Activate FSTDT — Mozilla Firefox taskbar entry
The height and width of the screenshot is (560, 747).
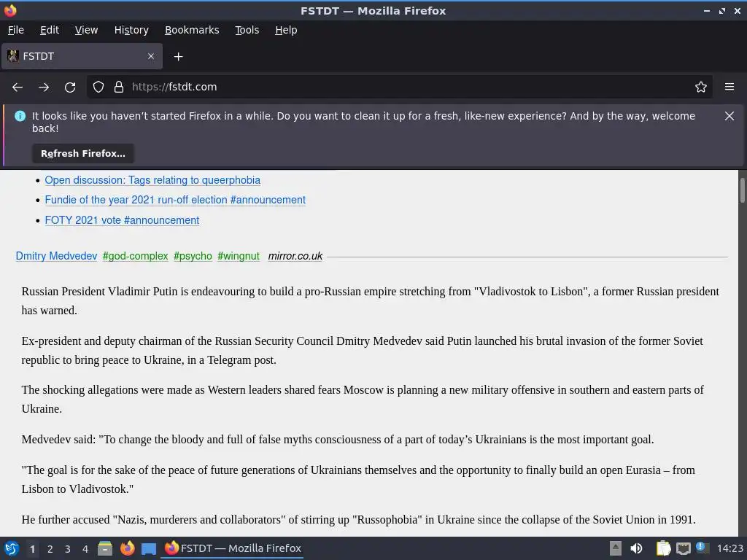tap(233, 548)
